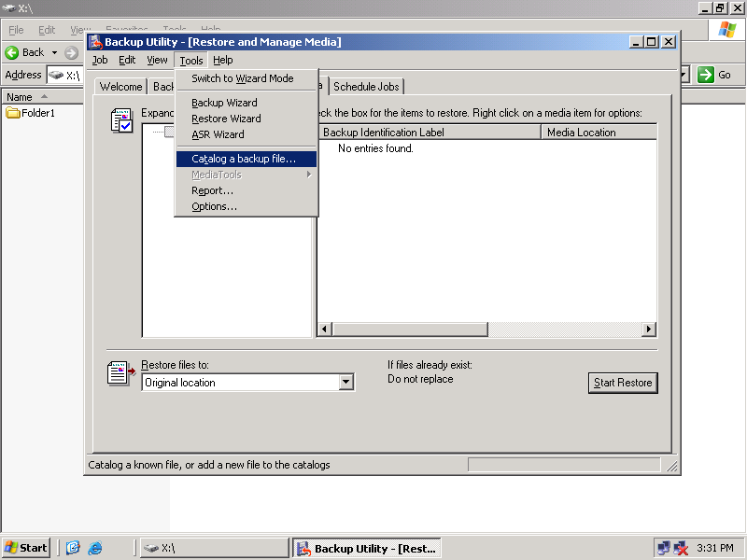Open File menu in Explorer window
The image size is (747, 560).
[x=16, y=30]
